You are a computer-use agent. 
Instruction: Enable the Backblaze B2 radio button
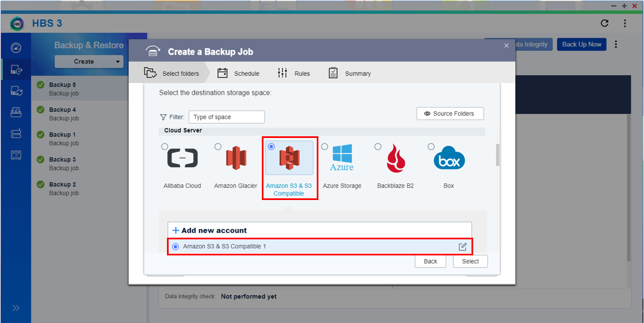(x=378, y=147)
